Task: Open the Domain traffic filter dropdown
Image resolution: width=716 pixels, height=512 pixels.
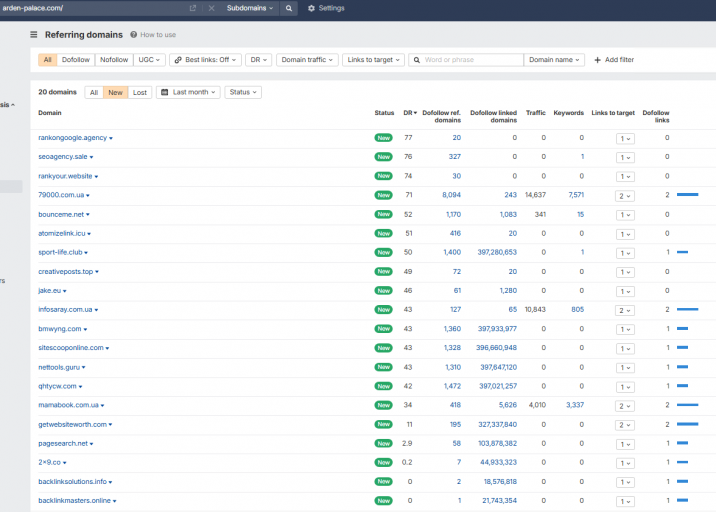Action: coord(307,60)
